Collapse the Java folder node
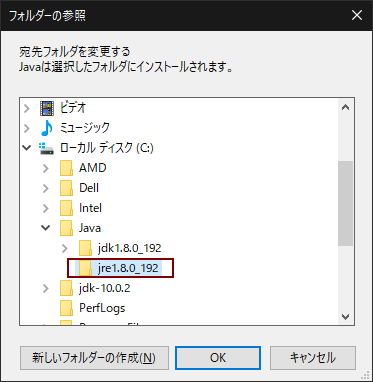The height and width of the screenshot is (382, 373). (x=46, y=228)
